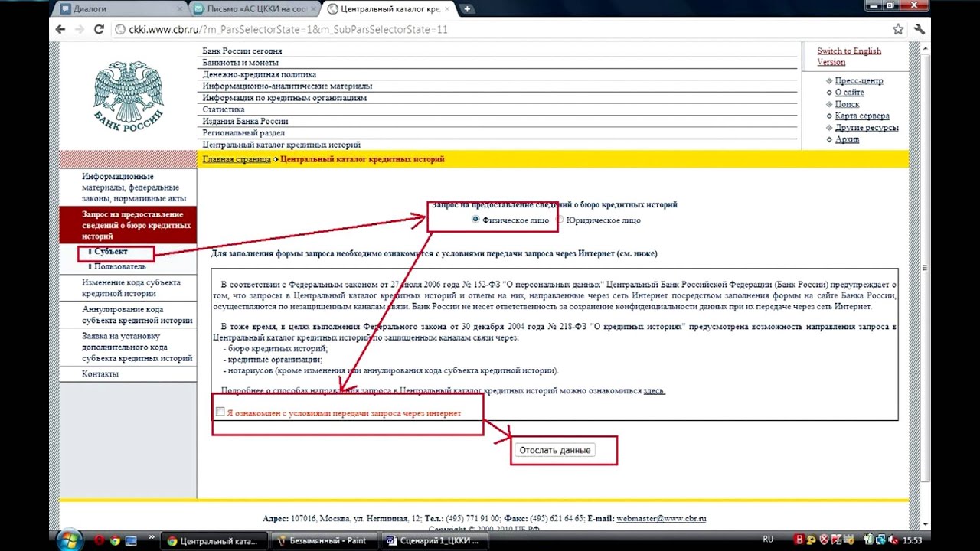
Task: Reload the current page
Action: [x=99, y=29]
